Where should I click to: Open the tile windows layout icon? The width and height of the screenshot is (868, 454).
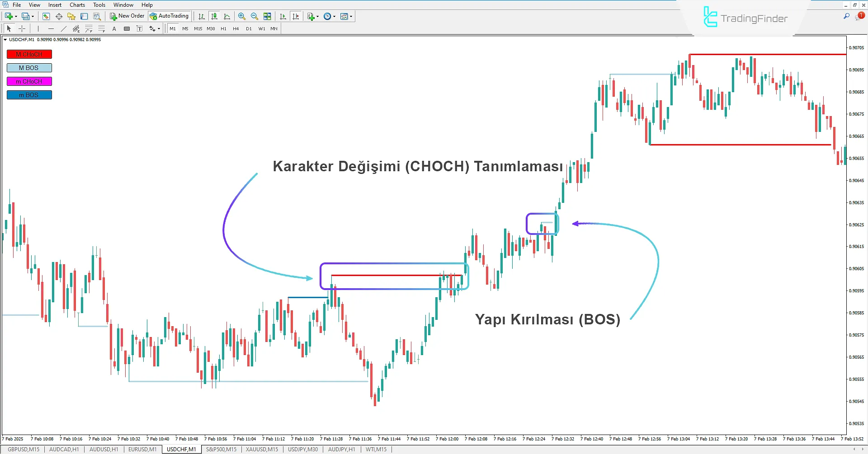pos(267,16)
